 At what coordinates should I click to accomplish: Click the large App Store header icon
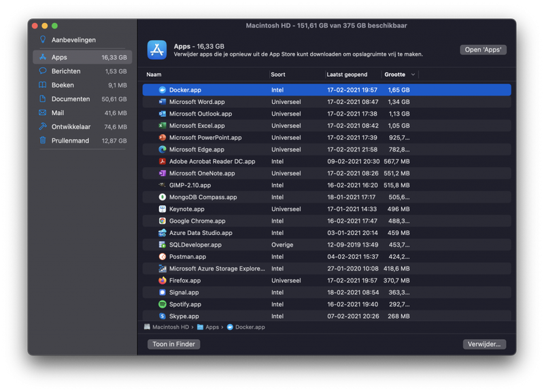pyautogui.click(x=157, y=50)
